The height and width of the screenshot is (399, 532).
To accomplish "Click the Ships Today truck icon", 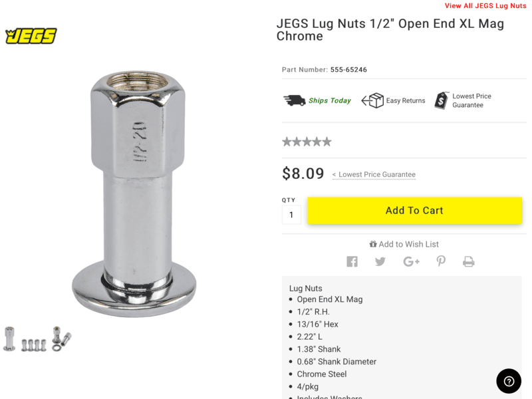I will click(x=294, y=100).
